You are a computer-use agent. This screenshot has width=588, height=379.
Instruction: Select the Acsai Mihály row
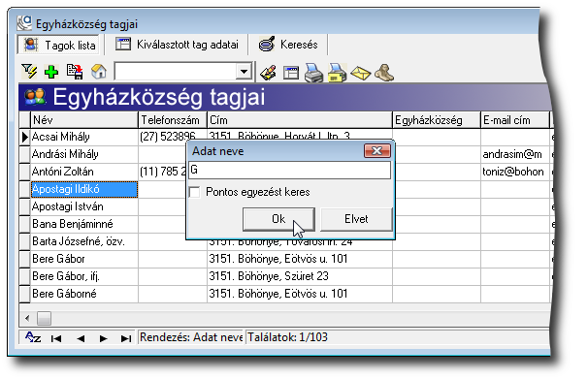pos(84,137)
